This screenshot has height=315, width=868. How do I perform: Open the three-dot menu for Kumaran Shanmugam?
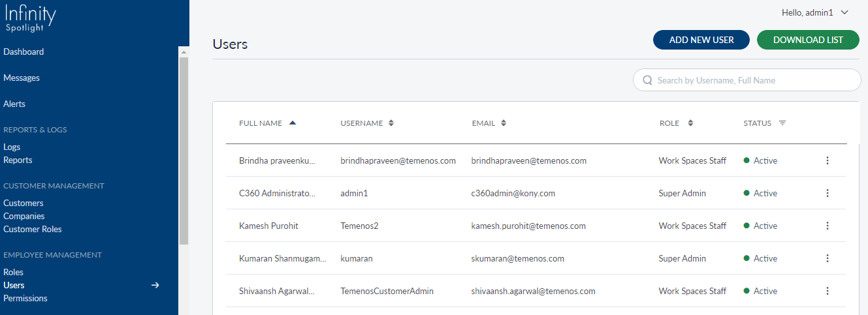828,258
